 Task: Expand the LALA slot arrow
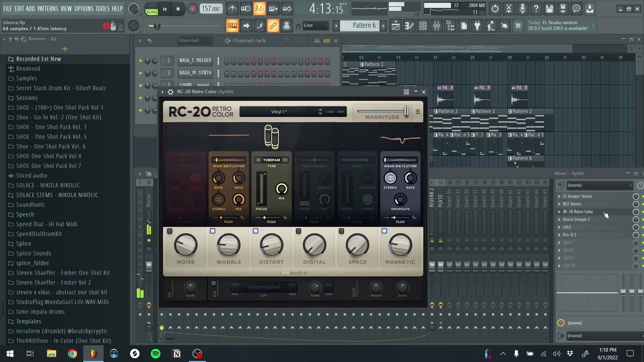click(x=559, y=227)
